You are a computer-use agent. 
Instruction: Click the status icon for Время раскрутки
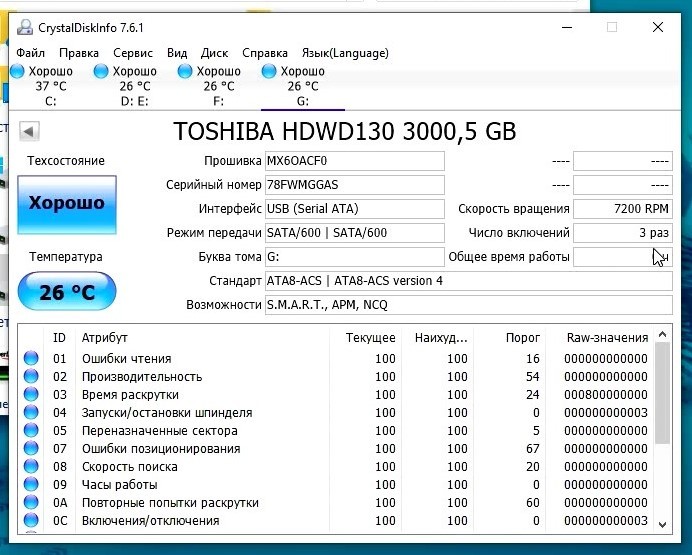31,395
